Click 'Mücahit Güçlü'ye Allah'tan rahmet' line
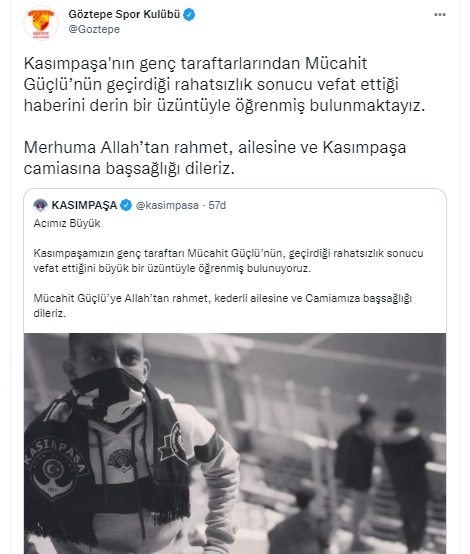The height and width of the screenshot is (554, 470). click(x=223, y=306)
